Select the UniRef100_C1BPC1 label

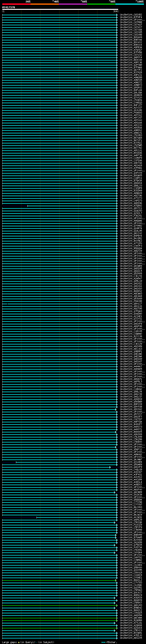point(131,178)
